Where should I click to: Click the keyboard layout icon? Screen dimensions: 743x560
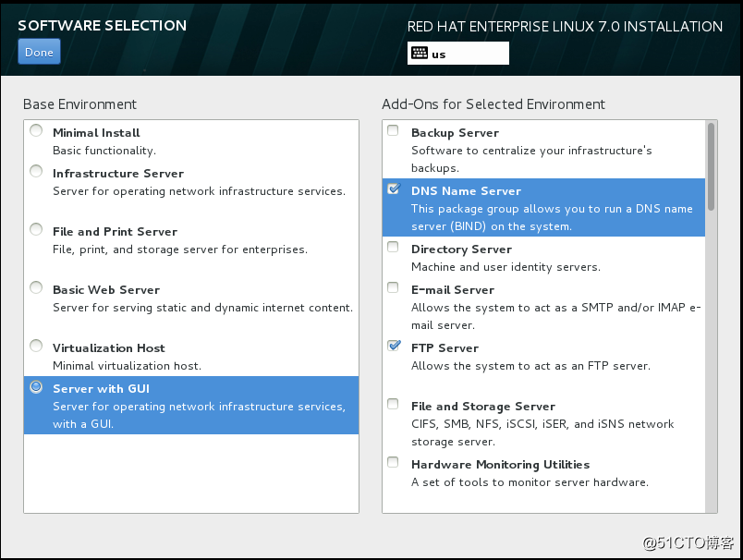point(420,53)
